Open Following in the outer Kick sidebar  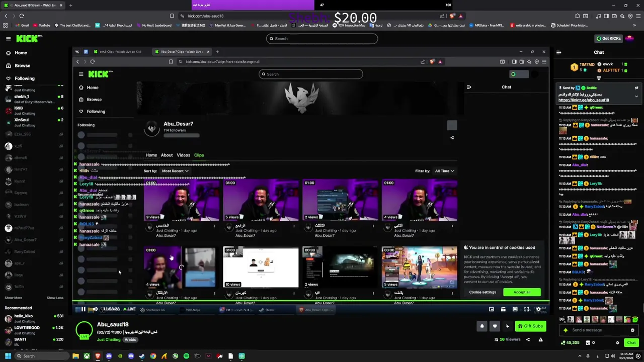[x=20, y=78]
